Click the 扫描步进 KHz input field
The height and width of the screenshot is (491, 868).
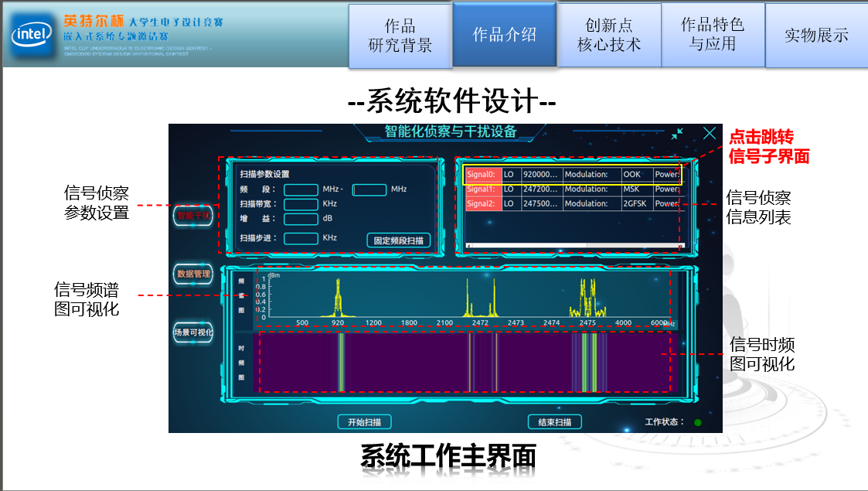point(301,239)
